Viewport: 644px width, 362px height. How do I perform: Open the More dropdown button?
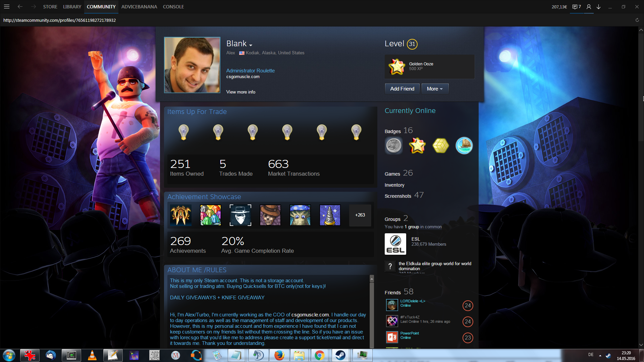tap(435, 89)
